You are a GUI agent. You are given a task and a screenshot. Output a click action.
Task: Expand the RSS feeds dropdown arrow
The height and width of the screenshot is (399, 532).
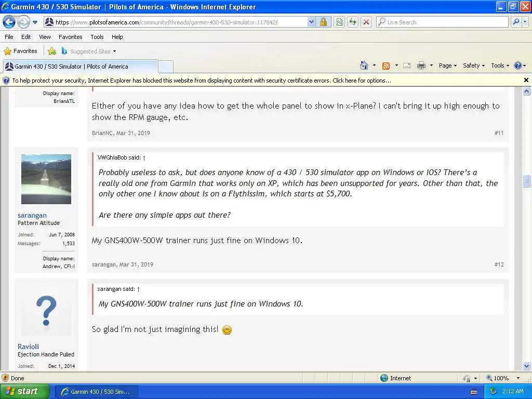click(396, 65)
